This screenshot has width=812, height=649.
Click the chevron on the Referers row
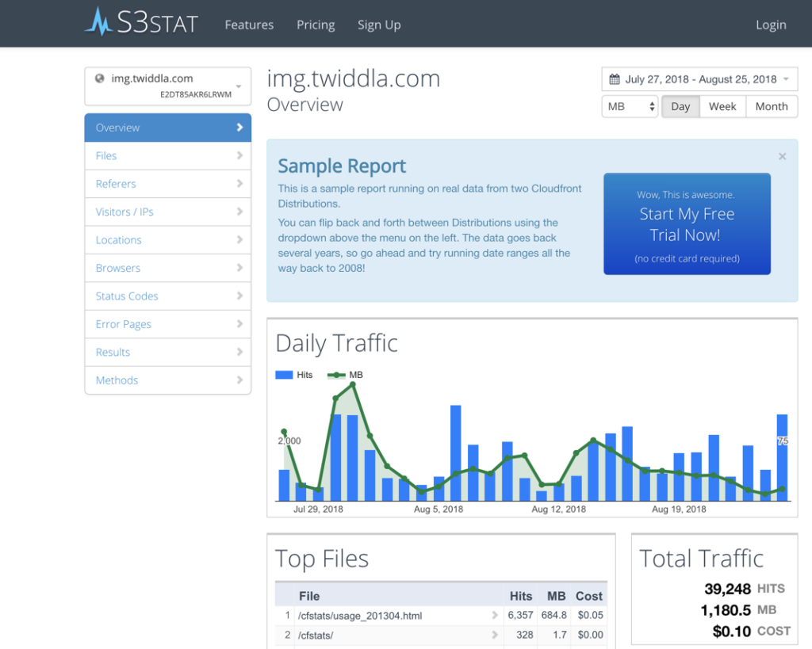tap(239, 183)
